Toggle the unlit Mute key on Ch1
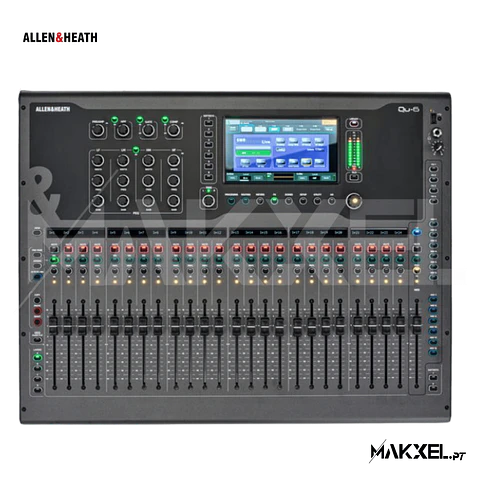Image resolution: width=480 pixels, height=480 pixels. [x=54, y=249]
